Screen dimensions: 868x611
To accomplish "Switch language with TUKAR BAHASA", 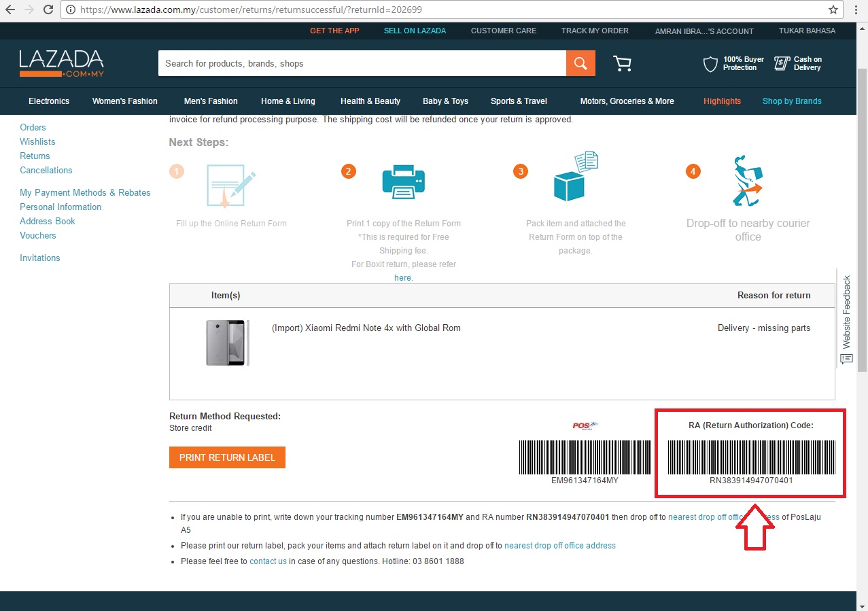I will pyautogui.click(x=808, y=31).
